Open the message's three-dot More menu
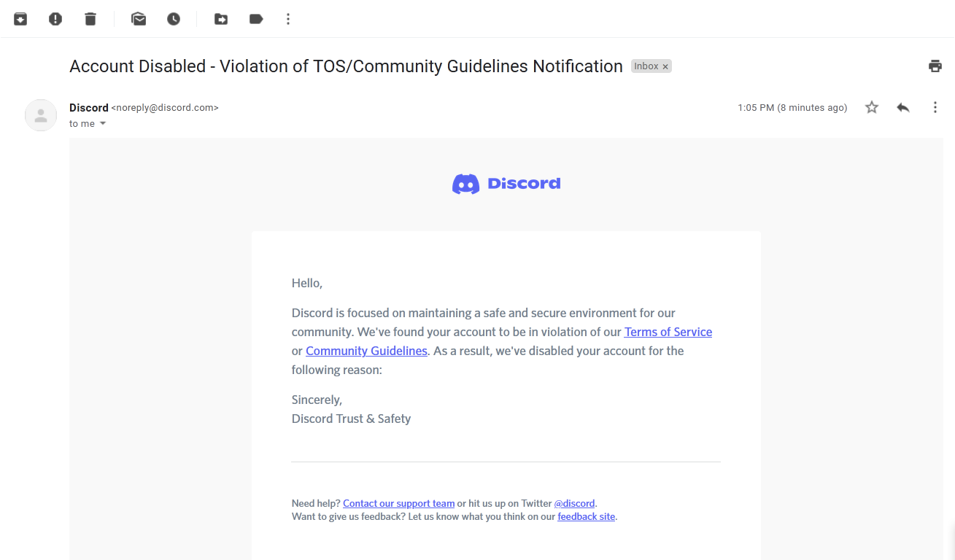This screenshot has height=560, width=955. 935,108
